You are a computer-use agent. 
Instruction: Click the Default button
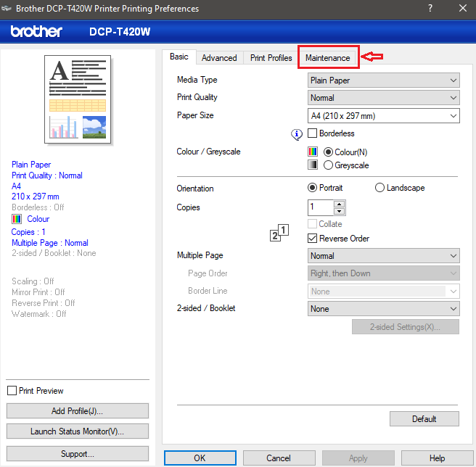424,418
